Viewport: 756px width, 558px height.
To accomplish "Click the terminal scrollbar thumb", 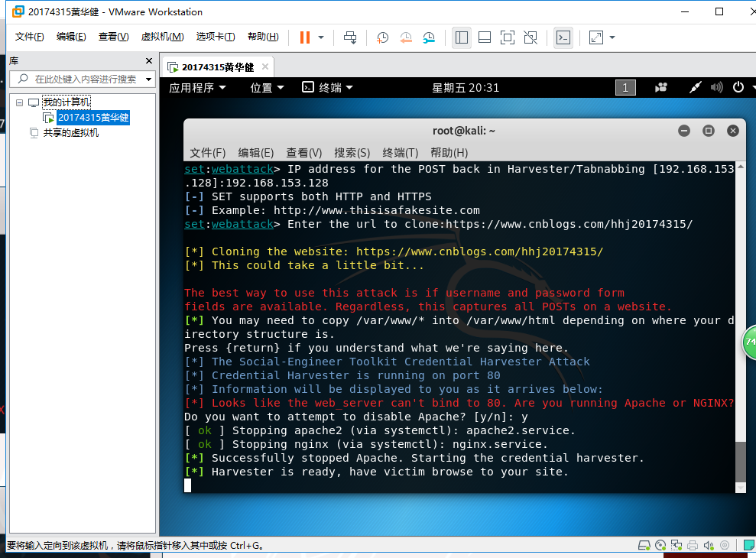I will [740, 461].
